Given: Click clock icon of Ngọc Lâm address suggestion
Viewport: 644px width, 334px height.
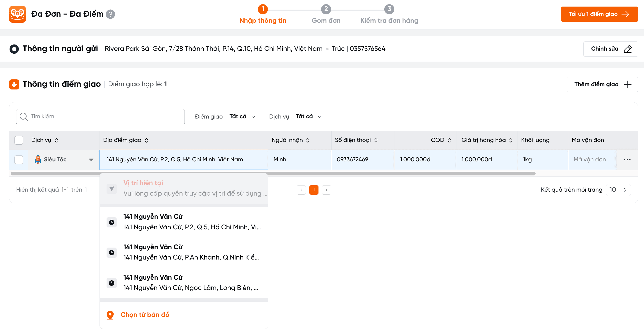Looking at the screenshot, I should click(x=111, y=283).
